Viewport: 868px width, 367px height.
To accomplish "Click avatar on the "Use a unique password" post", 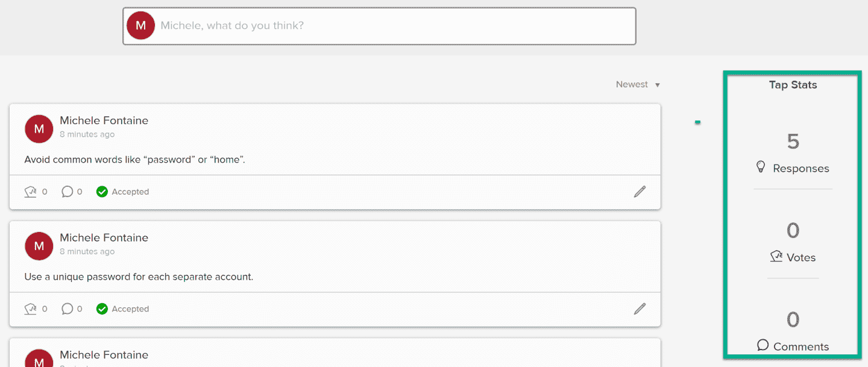I will pyautogui.click(x=39, y=246).
